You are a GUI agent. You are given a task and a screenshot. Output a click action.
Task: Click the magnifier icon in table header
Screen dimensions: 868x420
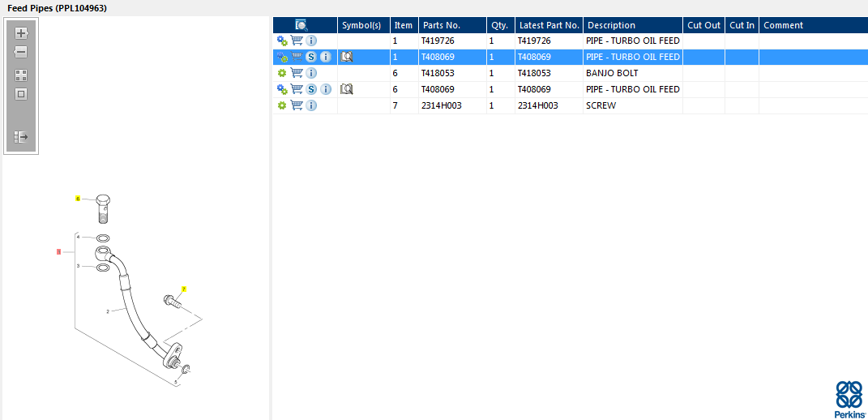click(x=301, y=25)
